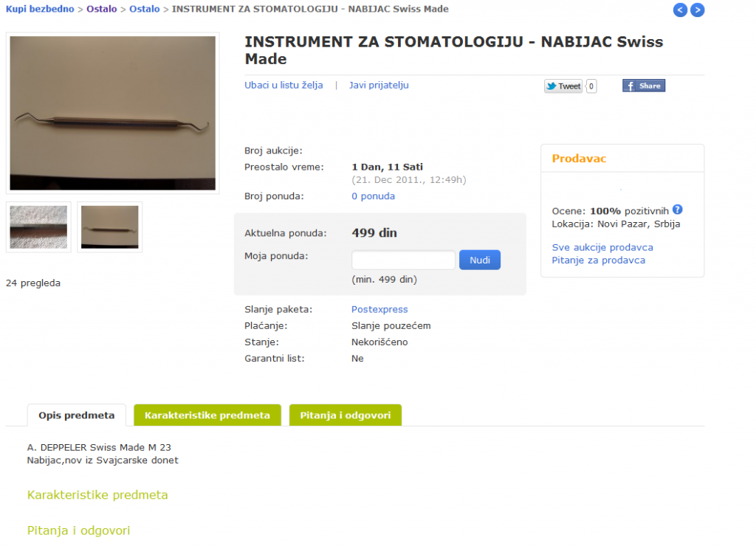Go to previous auction using left arrow
This screenshot has width=756, height=546.
coord(680,10)
